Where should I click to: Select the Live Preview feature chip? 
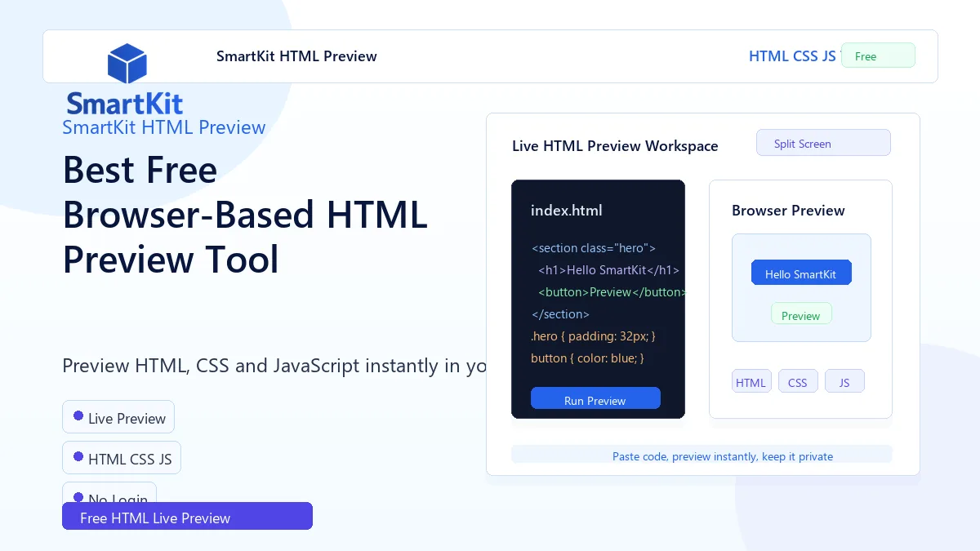(118, 417)
